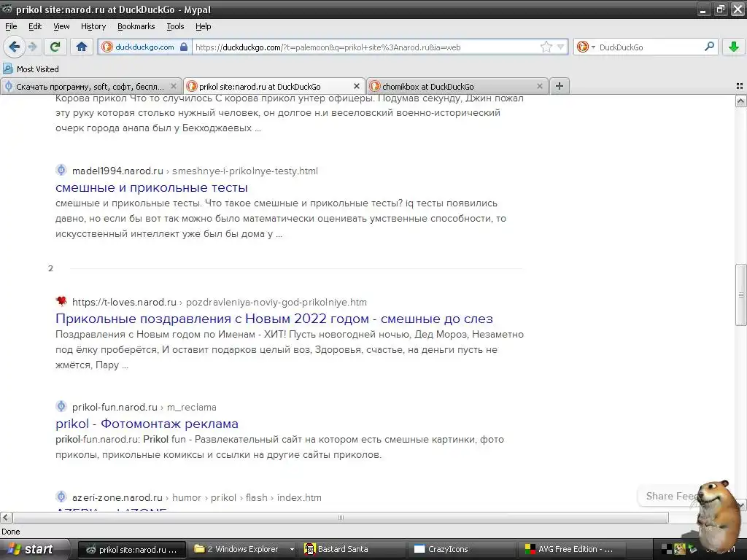Click the Forward arrow button

pyautogui.click(x=33, y=47)
